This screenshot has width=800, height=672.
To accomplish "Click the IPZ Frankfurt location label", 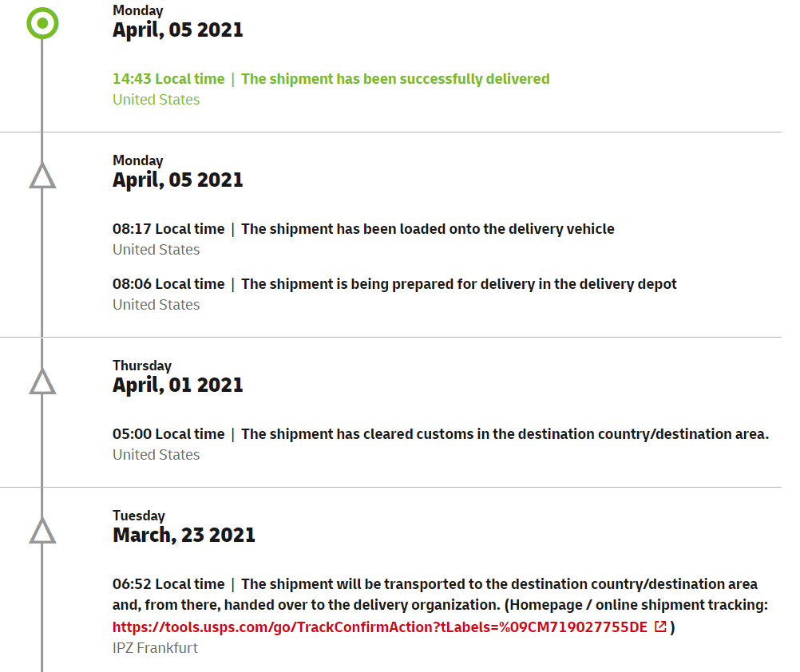I will tap(155, 648).
